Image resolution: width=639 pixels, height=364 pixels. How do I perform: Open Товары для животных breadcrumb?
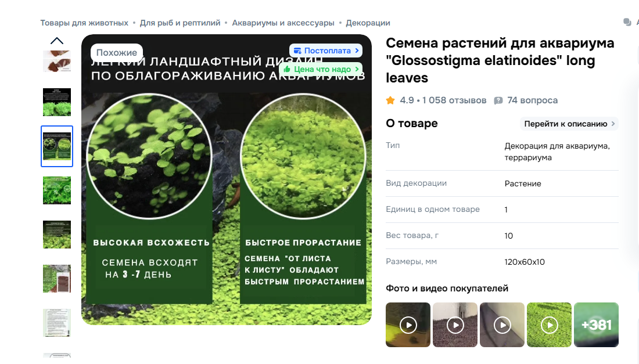coord(84,23)
